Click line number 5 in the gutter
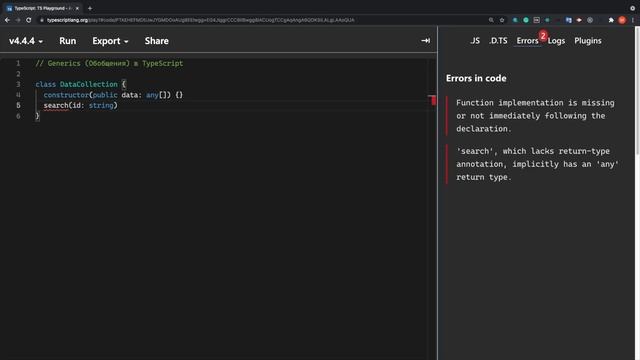Image resolution: width=640 pixels, height=360 pixels. point(18,106)
